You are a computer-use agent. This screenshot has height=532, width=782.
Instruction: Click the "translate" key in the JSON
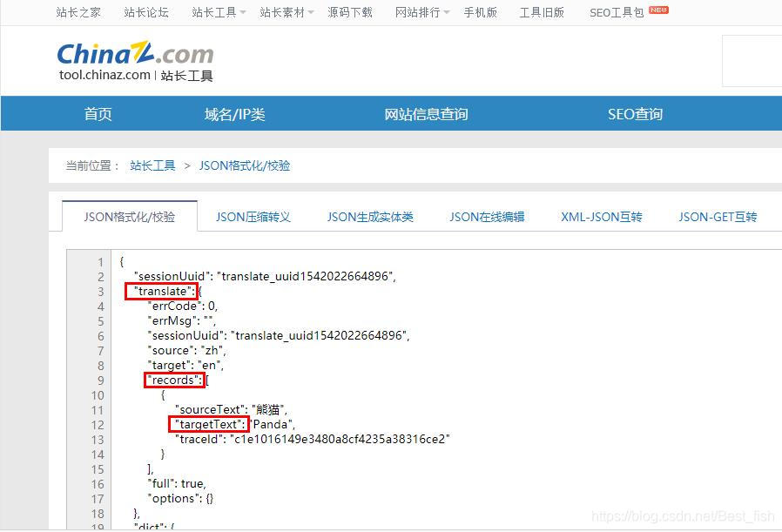[x=162, y=291]
